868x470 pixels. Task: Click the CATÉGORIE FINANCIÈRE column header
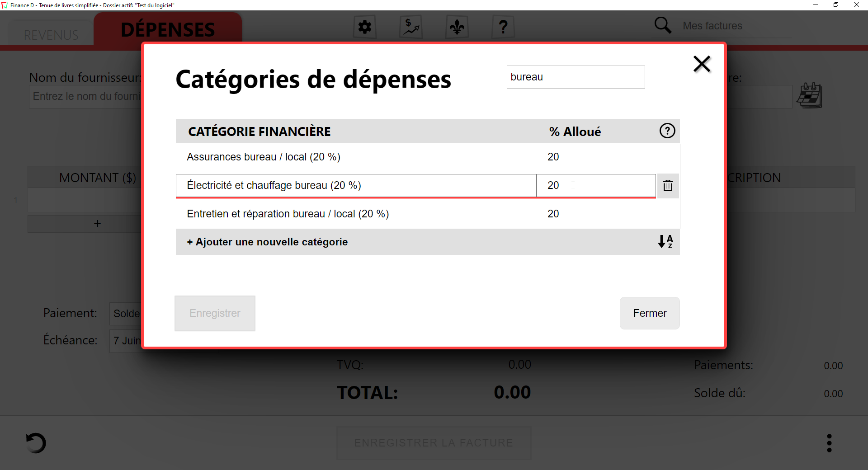[259, 132]
